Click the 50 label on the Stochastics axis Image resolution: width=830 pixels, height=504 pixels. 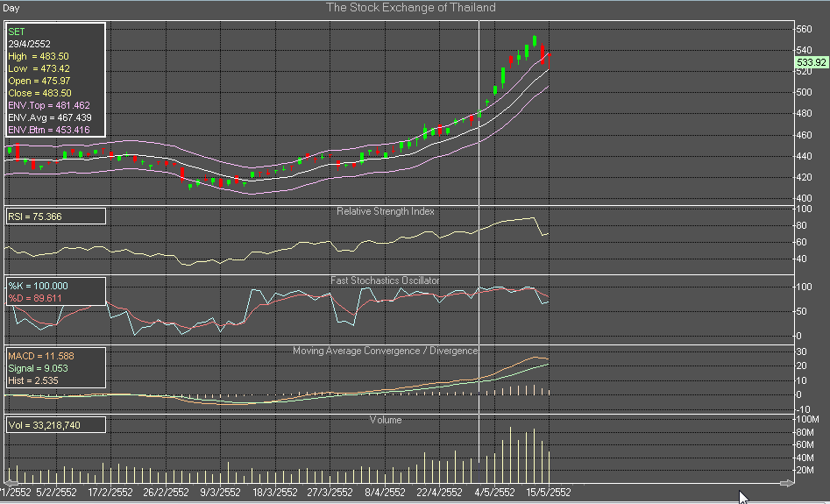(x=801, y=311)
